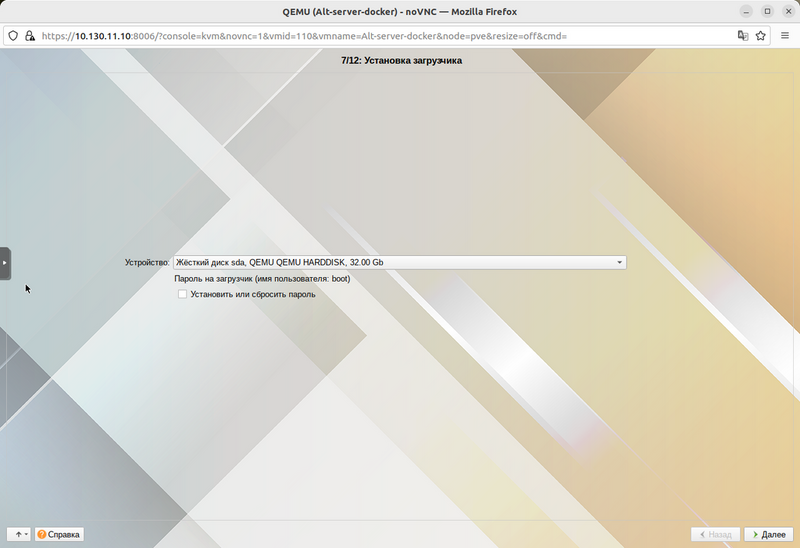Open the Firefox hamburger menu

click(x=785, y=35)
